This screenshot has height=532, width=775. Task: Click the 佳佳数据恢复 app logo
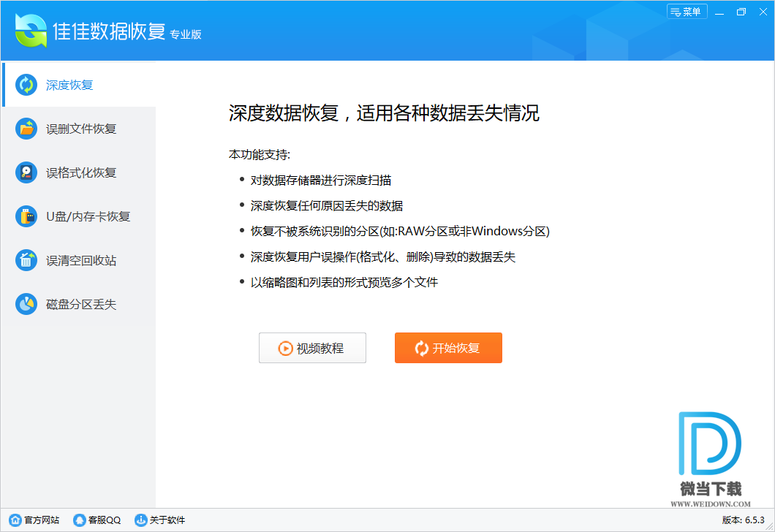point(31,31)
